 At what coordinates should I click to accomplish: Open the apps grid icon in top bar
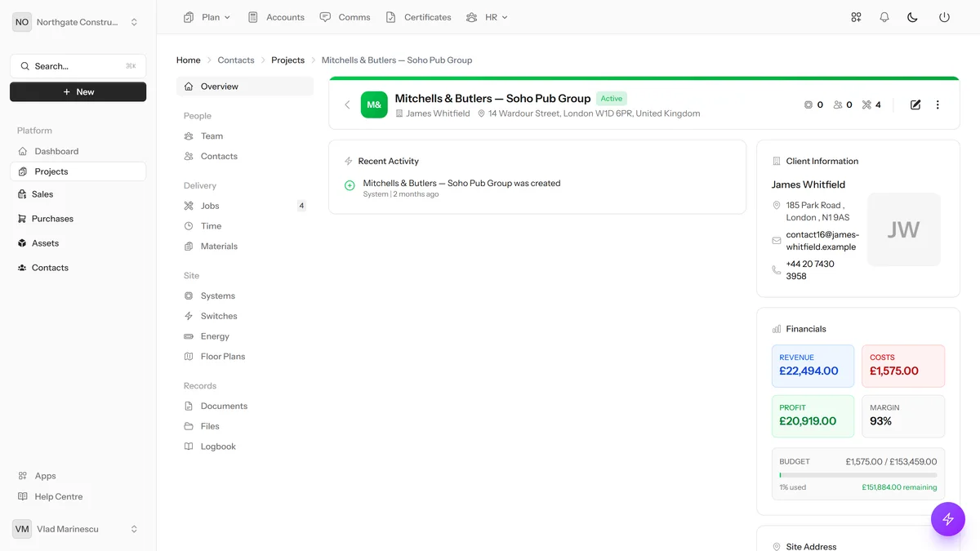pos(856,17)
